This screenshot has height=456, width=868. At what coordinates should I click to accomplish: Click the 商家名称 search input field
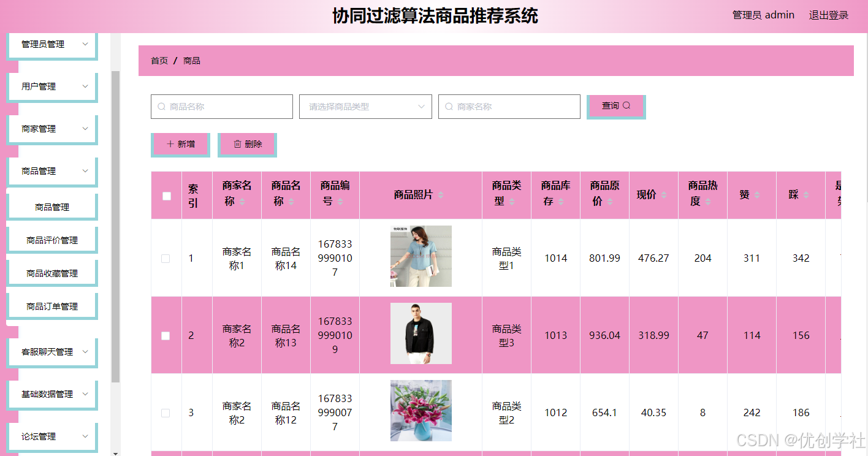(x=509, y=107)
